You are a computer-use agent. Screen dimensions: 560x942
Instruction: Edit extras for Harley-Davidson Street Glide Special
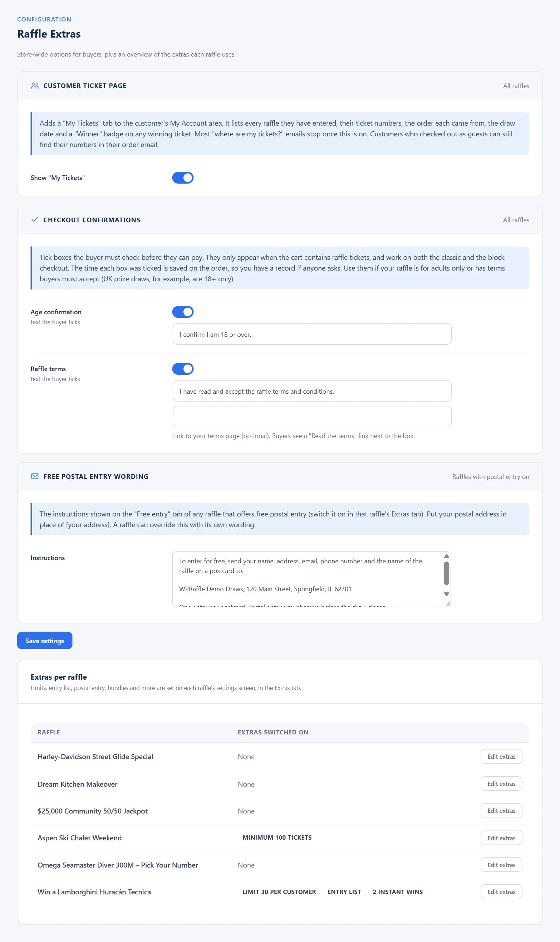(x=501, y=757)
